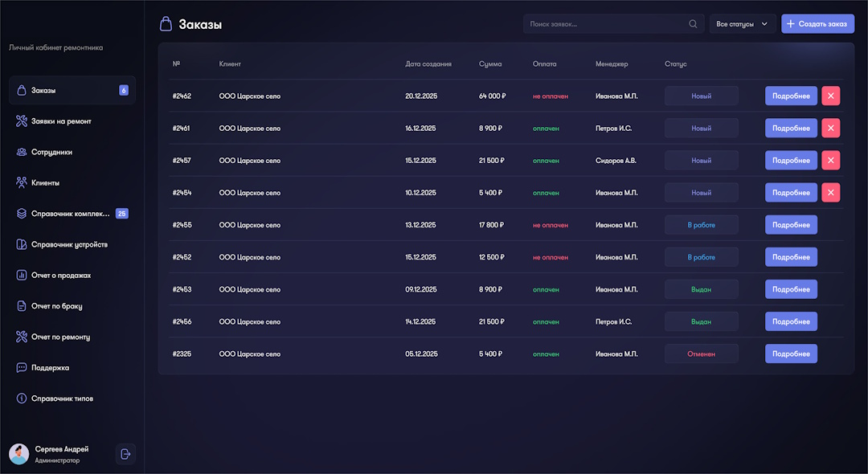Open status Выдан for order #2456
868x474 pixels.
[x=702, y=321]
